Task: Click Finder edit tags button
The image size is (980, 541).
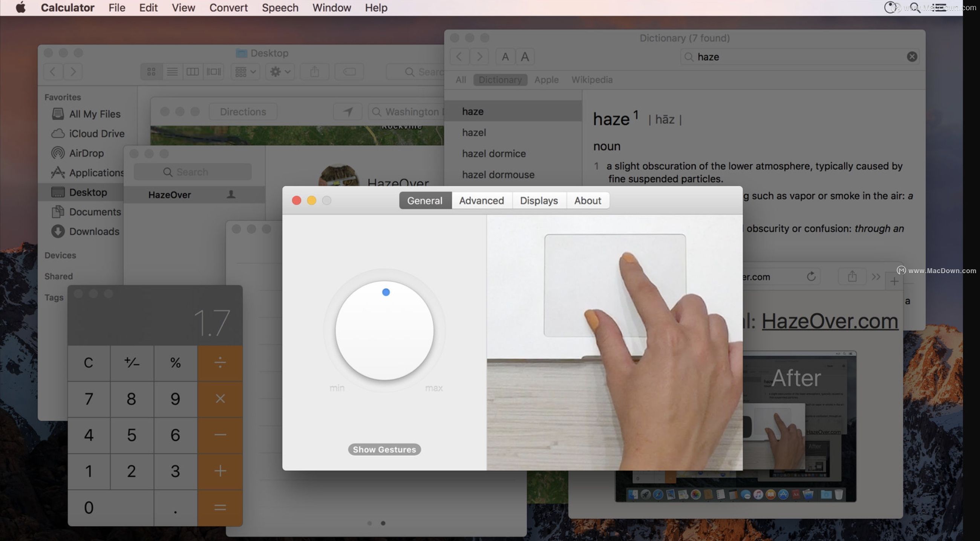Action: (349, 72)
